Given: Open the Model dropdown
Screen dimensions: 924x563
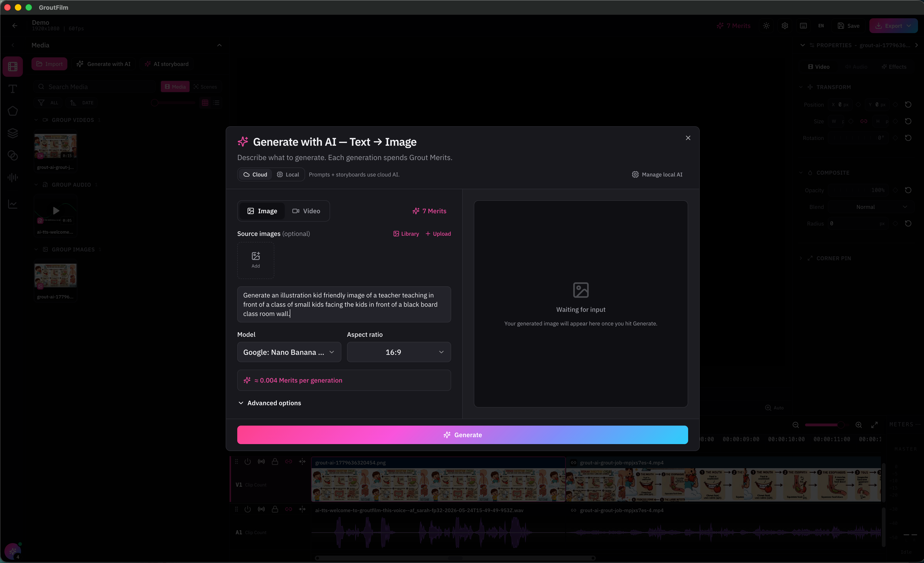Looking at the screenshot, I should 289,352.
